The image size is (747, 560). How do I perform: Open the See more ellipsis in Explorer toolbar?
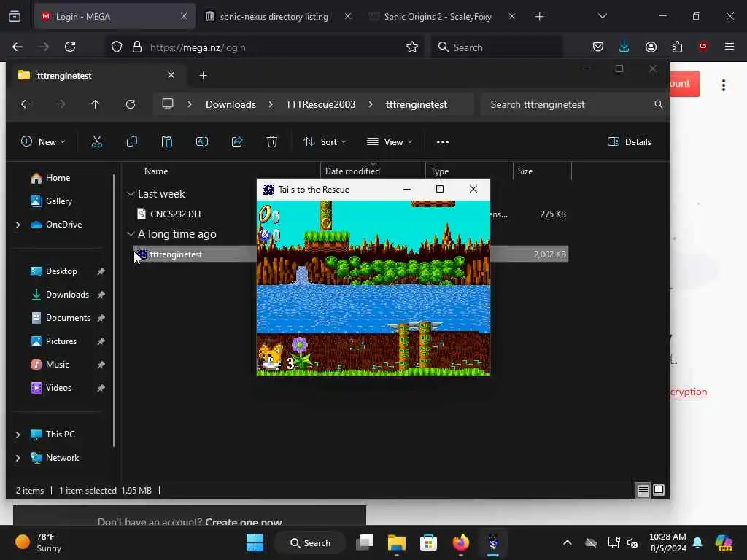pos(443,142)
